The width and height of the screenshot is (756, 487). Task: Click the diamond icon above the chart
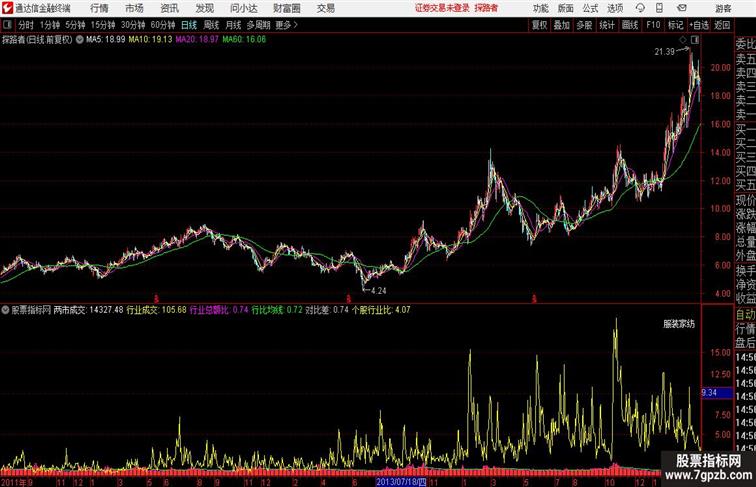point(682,40)
